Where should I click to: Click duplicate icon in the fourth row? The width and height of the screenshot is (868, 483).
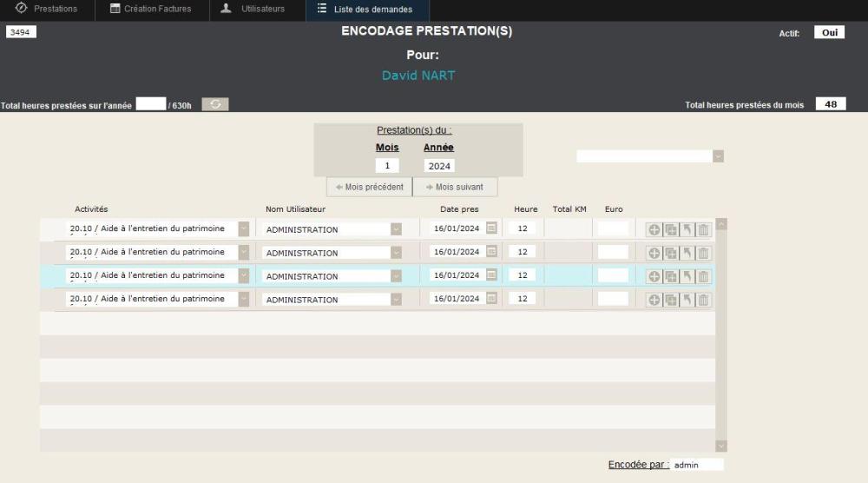pos(671,300)
